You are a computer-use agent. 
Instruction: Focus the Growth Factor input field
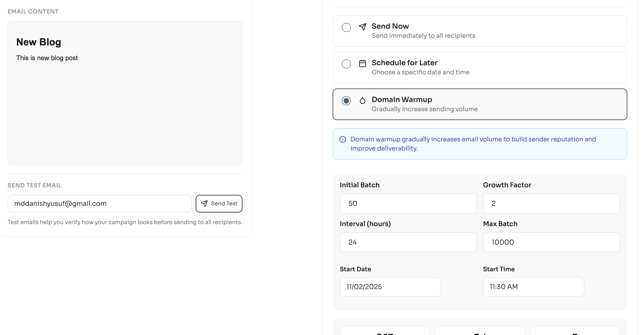point(551,204)
